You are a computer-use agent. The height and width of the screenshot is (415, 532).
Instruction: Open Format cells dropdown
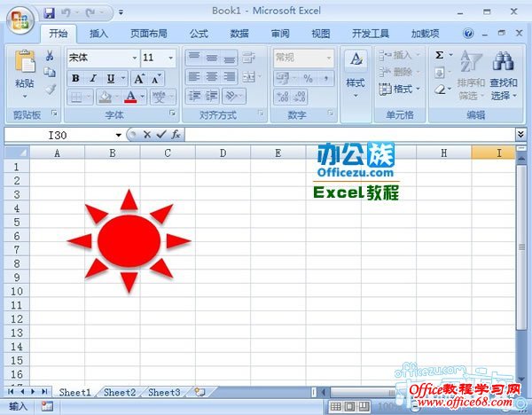click(400, 90)
